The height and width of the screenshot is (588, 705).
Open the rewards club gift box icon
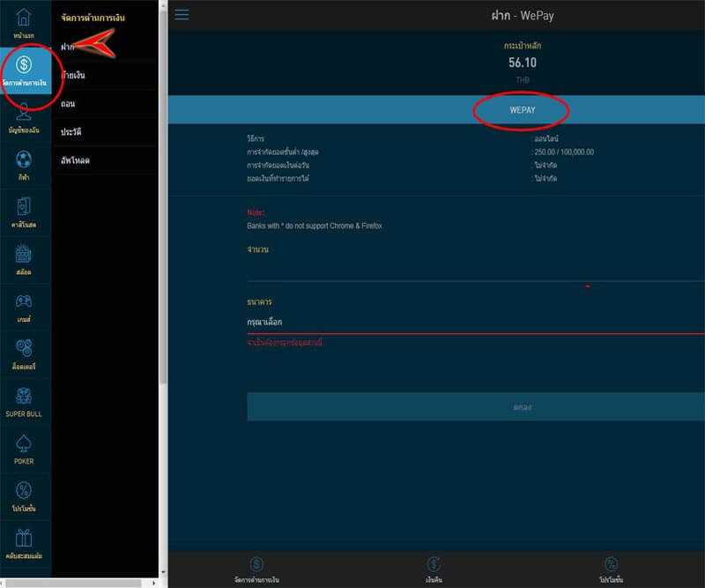coord(24,538)
